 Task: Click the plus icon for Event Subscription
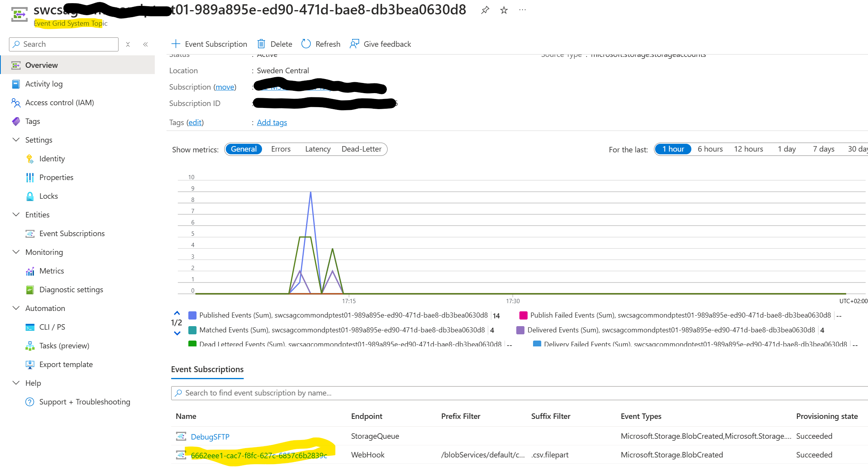[176, 44]
